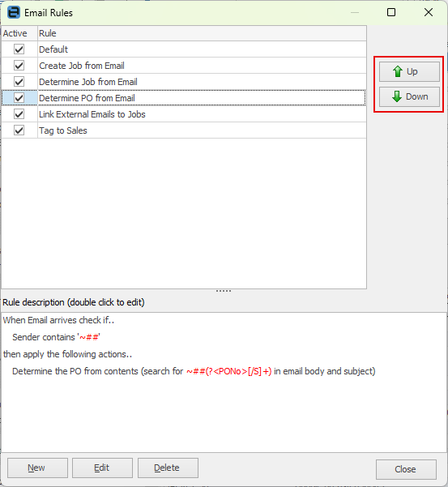Click the red PONo search pattern text
Image resolution: width=448 pixels, height=487 pixels.
point(228,371)
